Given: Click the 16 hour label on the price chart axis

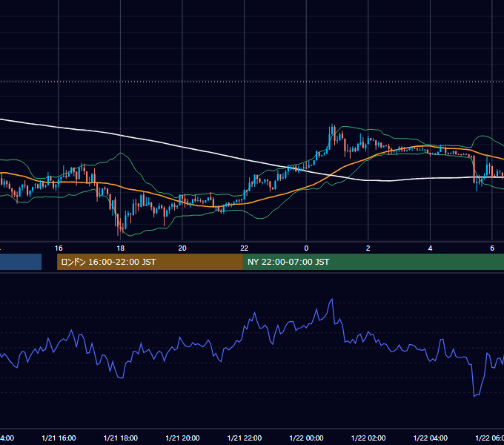Looking at the screenshot, I should [x=59, y=248].
